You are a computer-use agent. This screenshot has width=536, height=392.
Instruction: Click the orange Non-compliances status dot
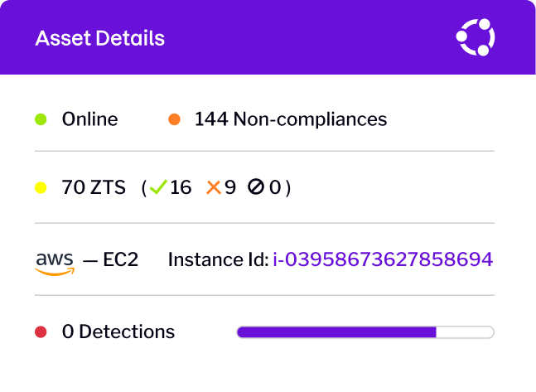[x=174, y=119]
